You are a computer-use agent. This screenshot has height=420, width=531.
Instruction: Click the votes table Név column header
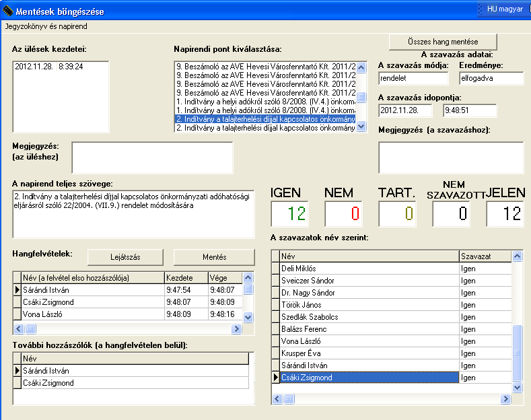coord(369,256)
